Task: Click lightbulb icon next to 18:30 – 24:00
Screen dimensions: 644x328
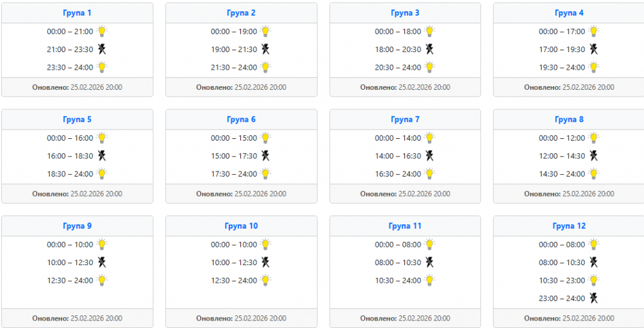Action: point(102,174)
